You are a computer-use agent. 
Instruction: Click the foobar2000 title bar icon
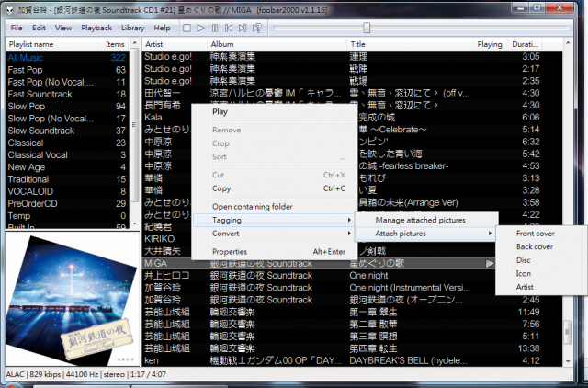(x=9, y=10)
